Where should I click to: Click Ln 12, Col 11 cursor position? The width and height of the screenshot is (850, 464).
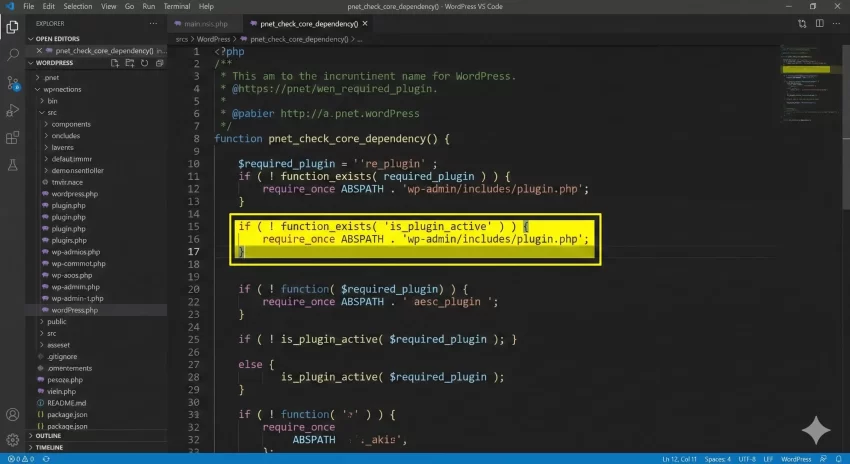pos(679,459)
